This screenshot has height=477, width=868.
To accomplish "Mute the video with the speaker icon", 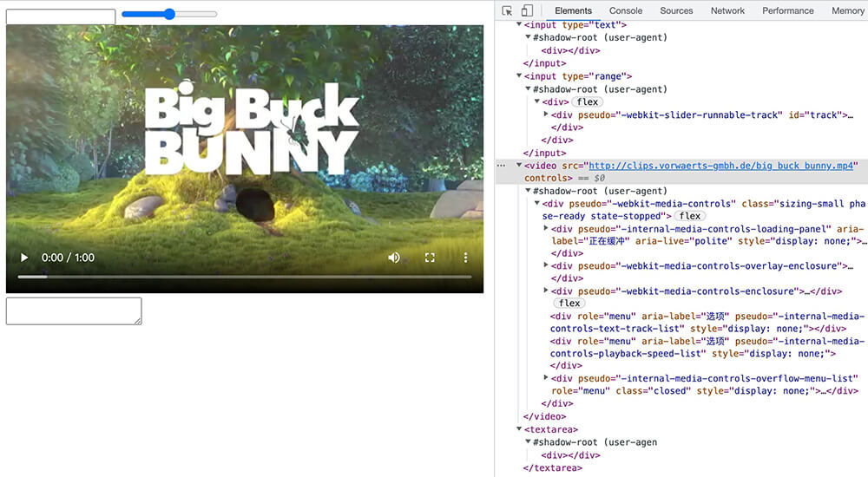I will pos(393,258).
